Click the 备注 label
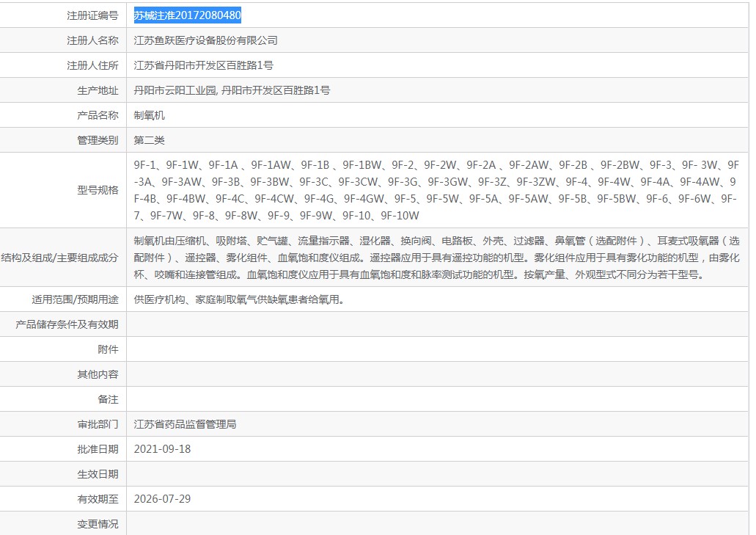Viewport: 756px width, 535px height. [108, 399]
